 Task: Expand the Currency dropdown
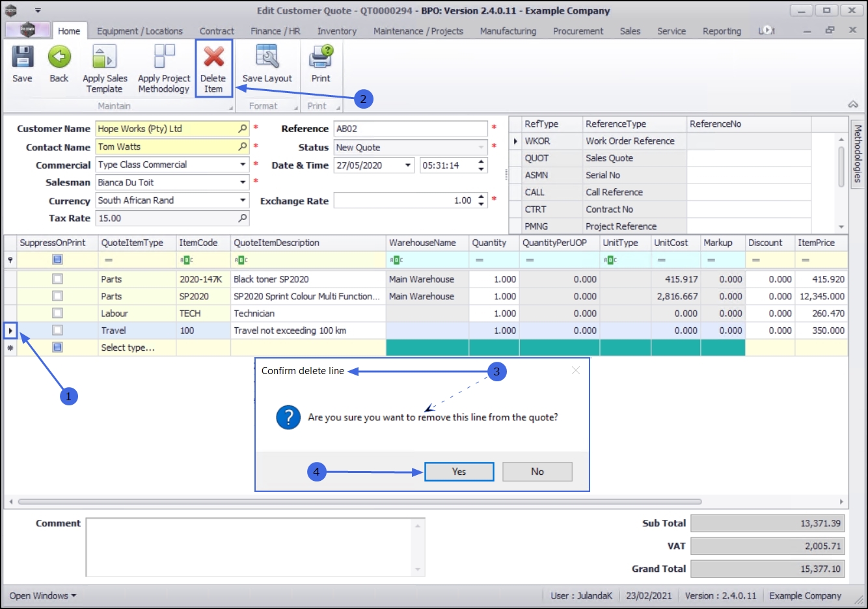(243, 200)
